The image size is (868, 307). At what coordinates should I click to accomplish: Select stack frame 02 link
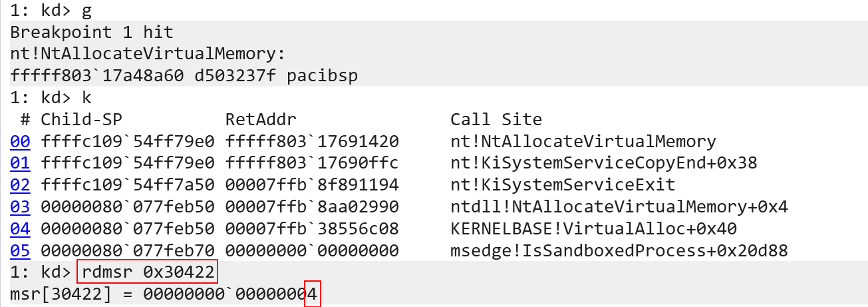coord(20,185)
